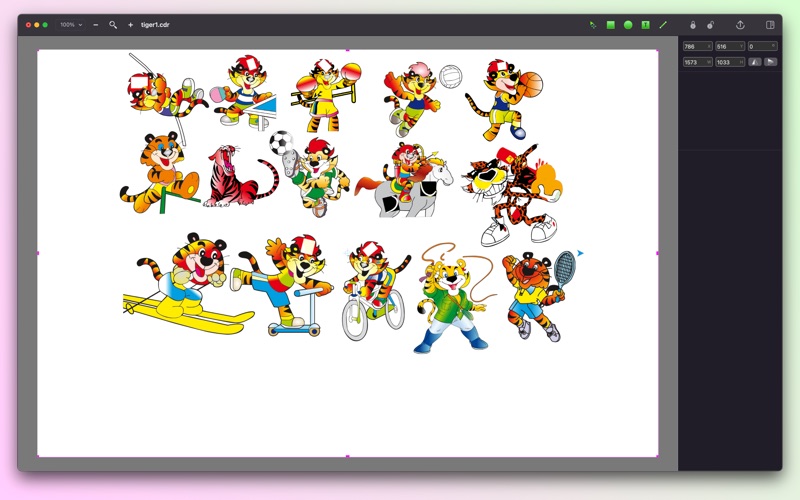Viewport: 800px width, 500px height.
Task: Click the open padlock unlock icon
Action: (710, 24)
